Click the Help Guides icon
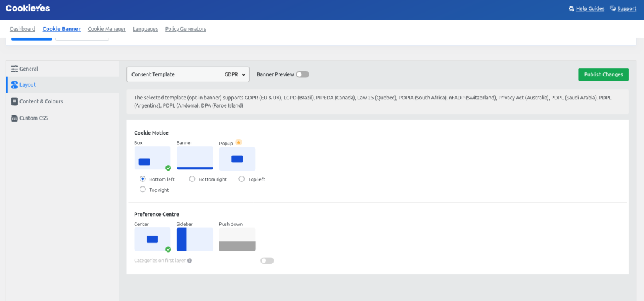The height and width of the screenshot is (301, 644). [x=571, y=9]
